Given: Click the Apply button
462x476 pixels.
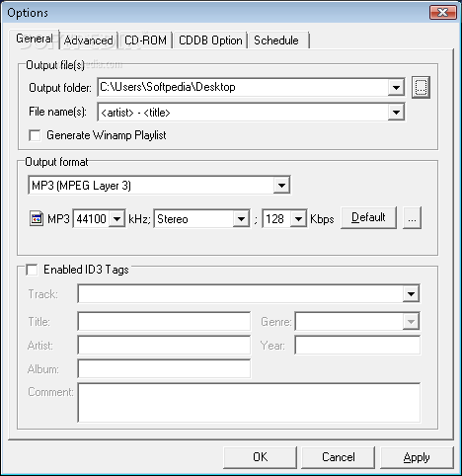Looking at the screenshot, I should pos(417,457).
